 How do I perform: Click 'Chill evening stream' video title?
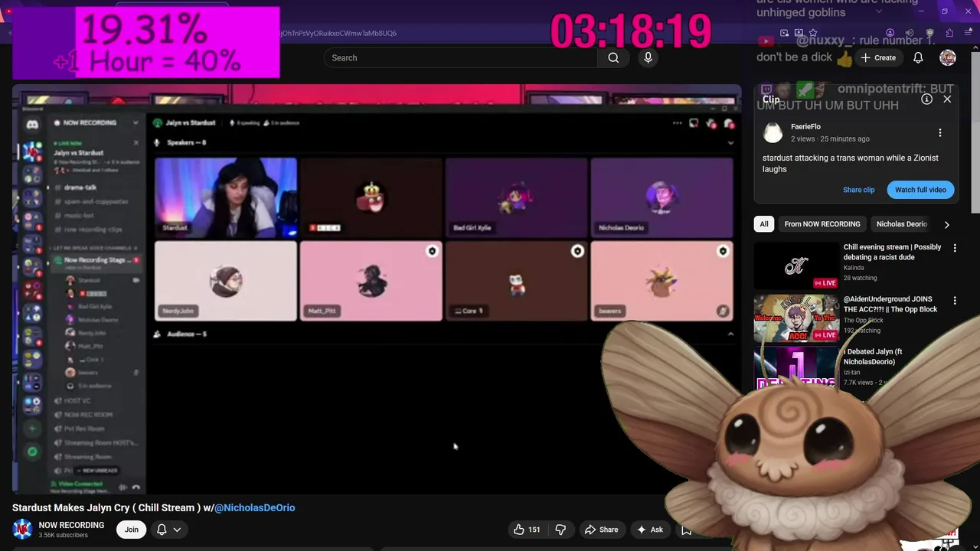coord(892,253)
